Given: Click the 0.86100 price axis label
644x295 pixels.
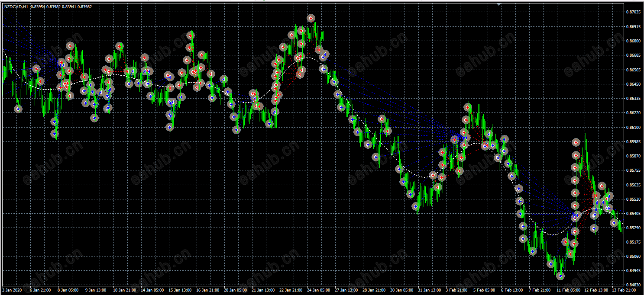Looking at the screenshot, I should pyautogui.click(x=634, y=127).
